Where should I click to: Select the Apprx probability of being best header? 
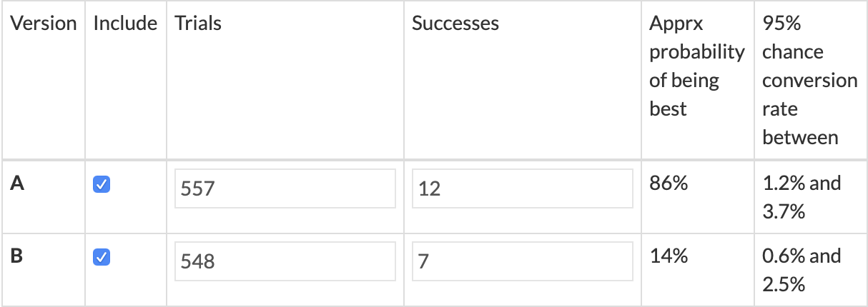697,66
